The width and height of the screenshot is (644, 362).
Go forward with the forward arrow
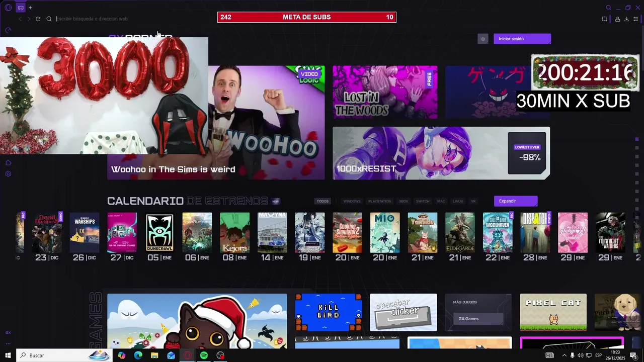pyautogui.click(x=29, y=19)
